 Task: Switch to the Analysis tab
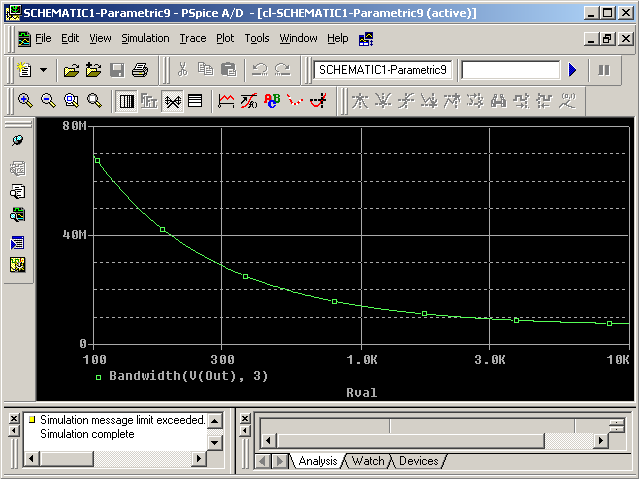coord(317,461)
